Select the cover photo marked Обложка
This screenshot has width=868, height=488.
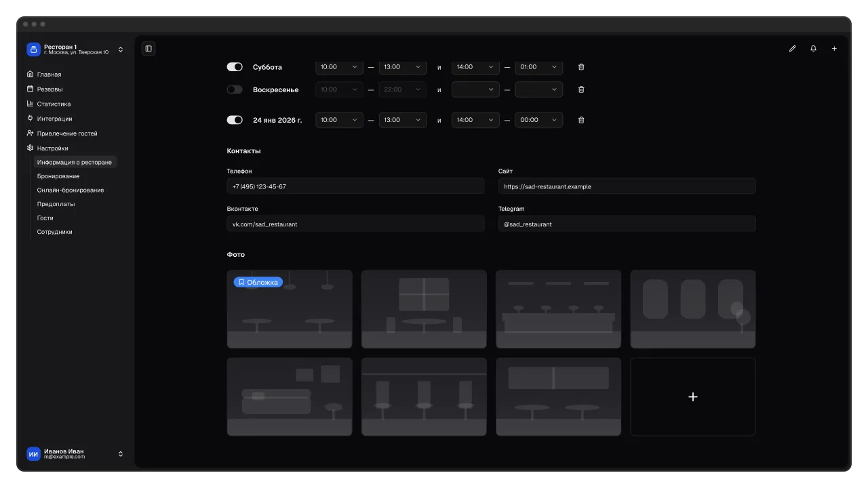(290, 310)
